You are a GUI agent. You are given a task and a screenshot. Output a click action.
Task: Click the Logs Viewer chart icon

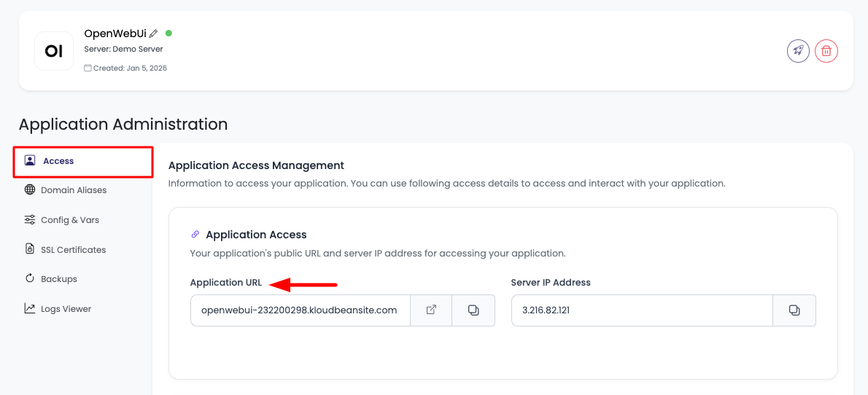coord(30,308)
